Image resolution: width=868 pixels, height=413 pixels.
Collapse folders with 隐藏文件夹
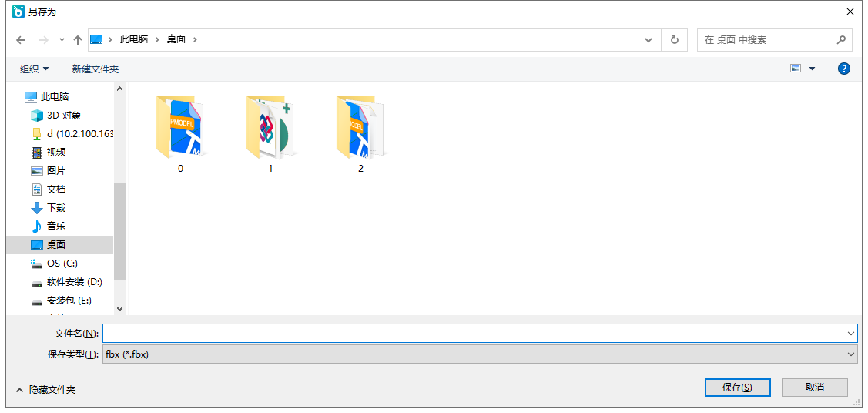46,390
